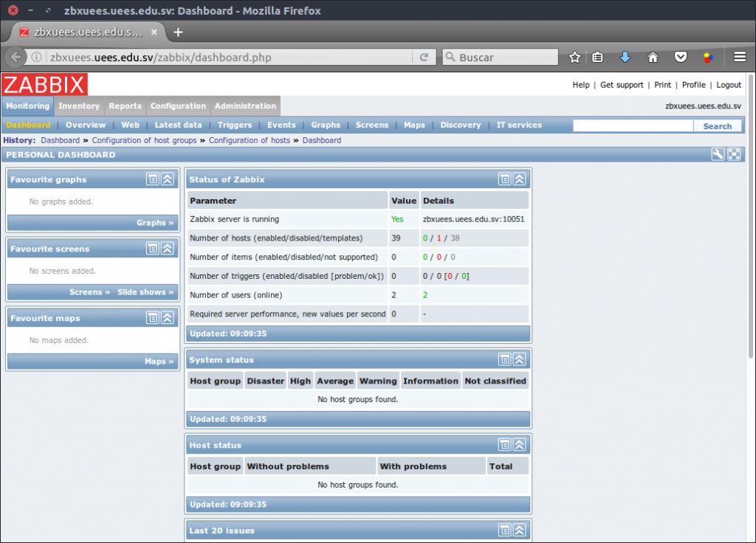Click the Get support link

[622, 85]
